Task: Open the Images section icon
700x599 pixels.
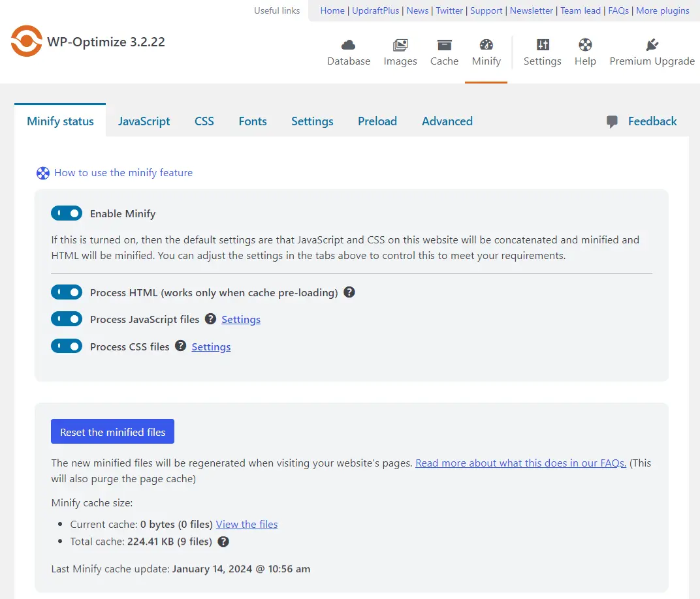Action: click(400, 45)
